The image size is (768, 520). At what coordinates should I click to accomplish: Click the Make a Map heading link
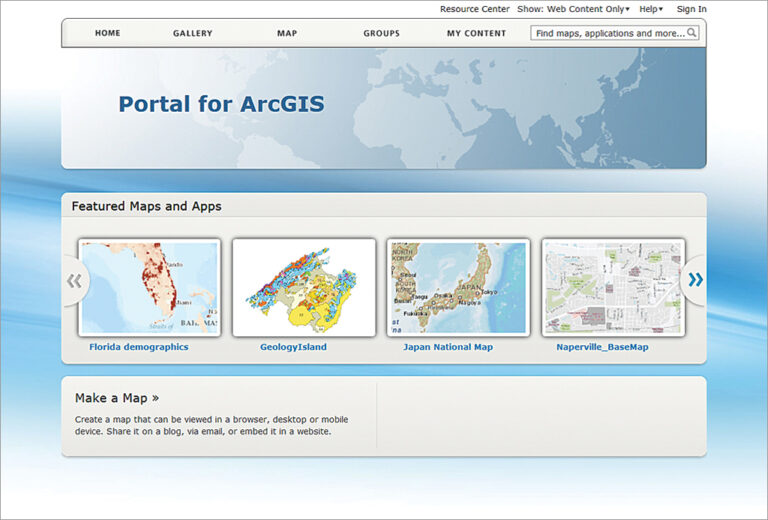[117, 398]
